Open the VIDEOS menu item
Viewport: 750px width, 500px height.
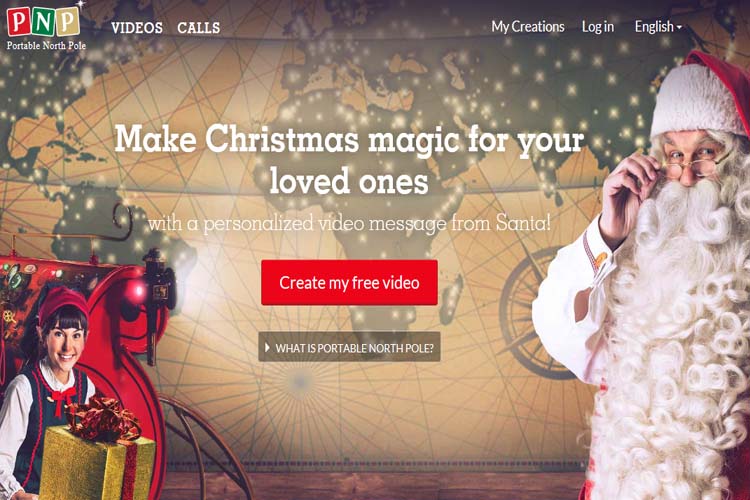pyautogui.click(x=137, y=28)
